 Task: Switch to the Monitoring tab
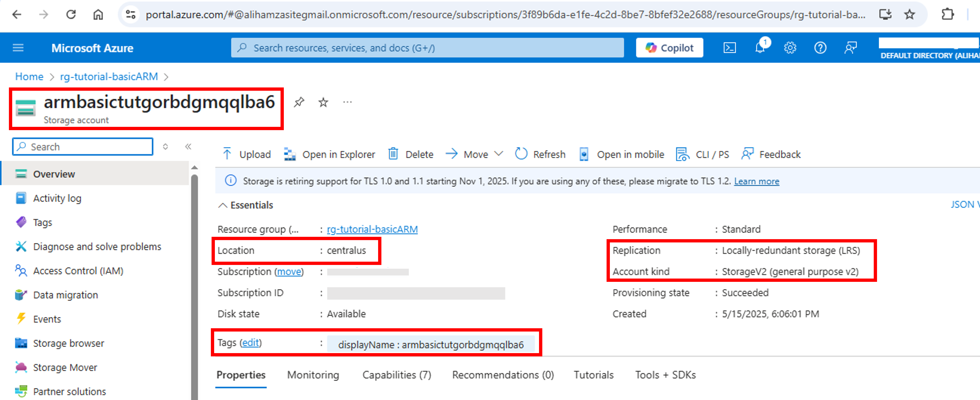tap(313, 375)
